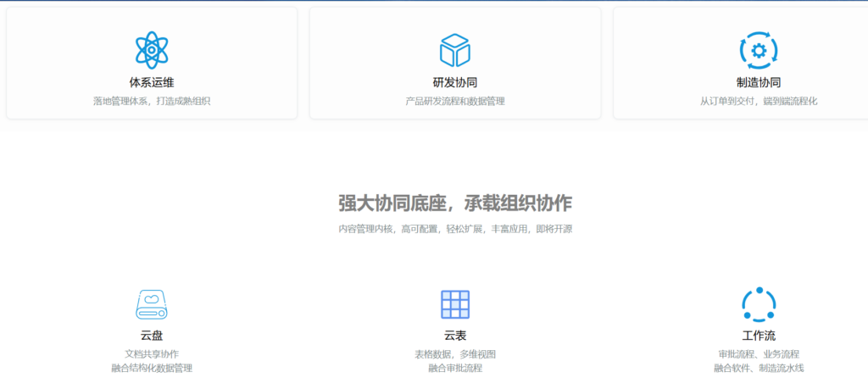Click the cube icon above 研发协同
Viewport: 868px width, 378px height.
pos(455,50)
